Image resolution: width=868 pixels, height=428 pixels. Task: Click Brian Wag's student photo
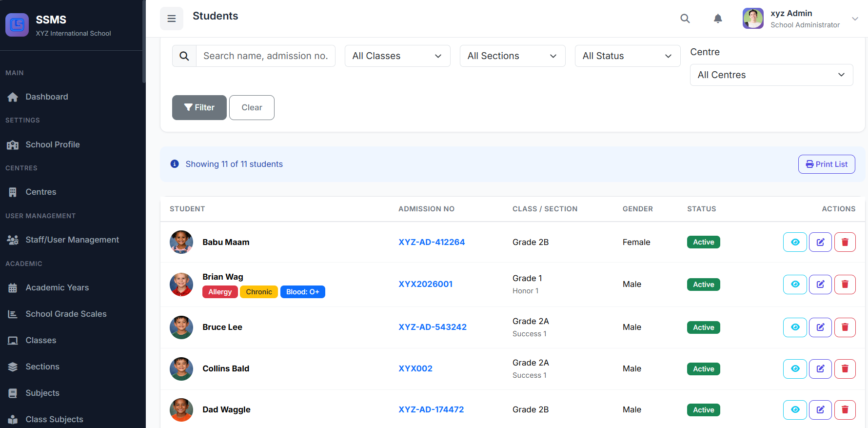click(x=181, y=285)
